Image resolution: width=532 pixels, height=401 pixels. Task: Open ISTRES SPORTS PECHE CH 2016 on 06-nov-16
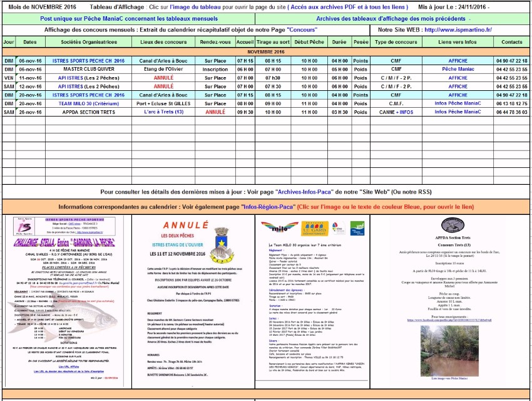click(88, 61)
